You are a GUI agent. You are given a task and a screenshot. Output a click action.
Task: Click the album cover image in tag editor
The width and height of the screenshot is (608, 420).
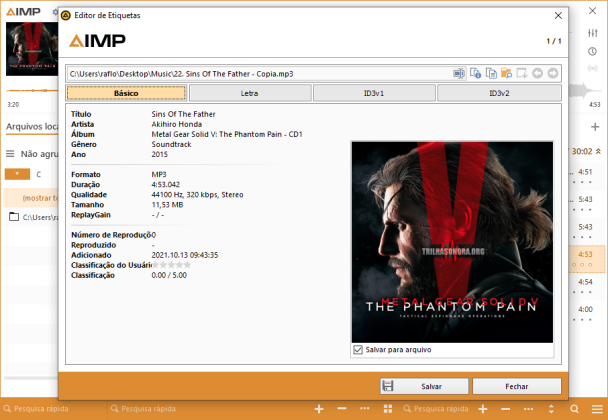tap(452, 242)
